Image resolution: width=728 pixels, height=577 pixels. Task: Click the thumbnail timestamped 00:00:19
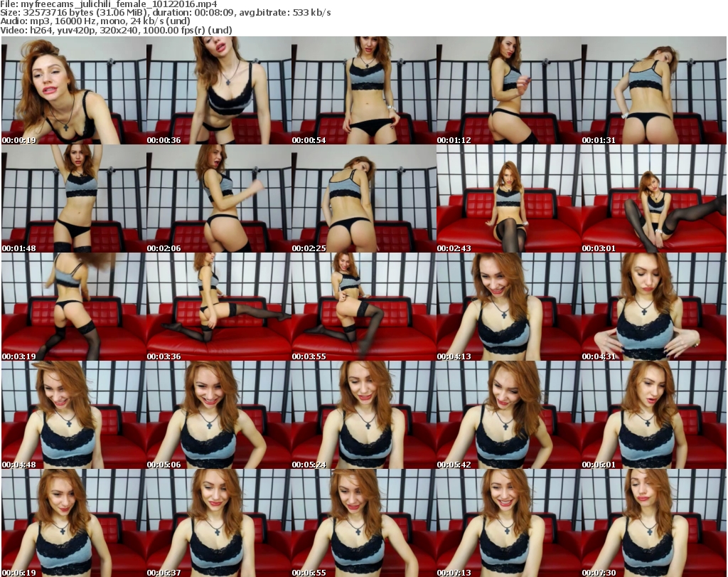[73, 90]
